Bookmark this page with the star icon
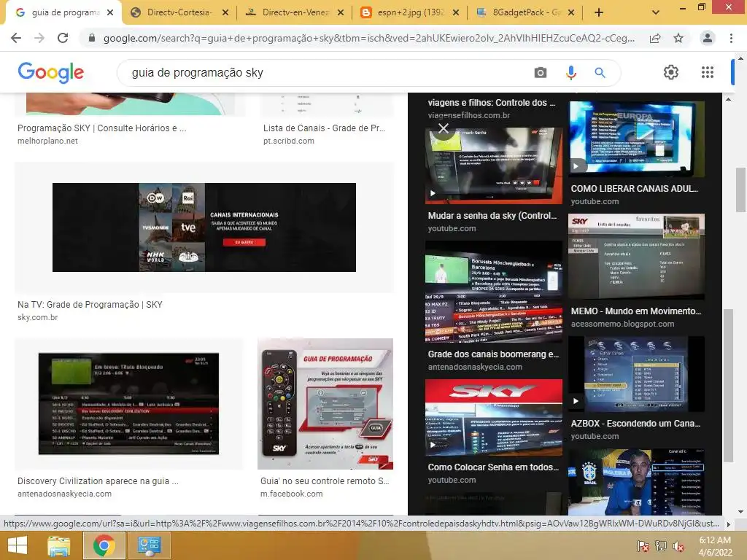Screen dimensions: 747x560 [678, 38]
